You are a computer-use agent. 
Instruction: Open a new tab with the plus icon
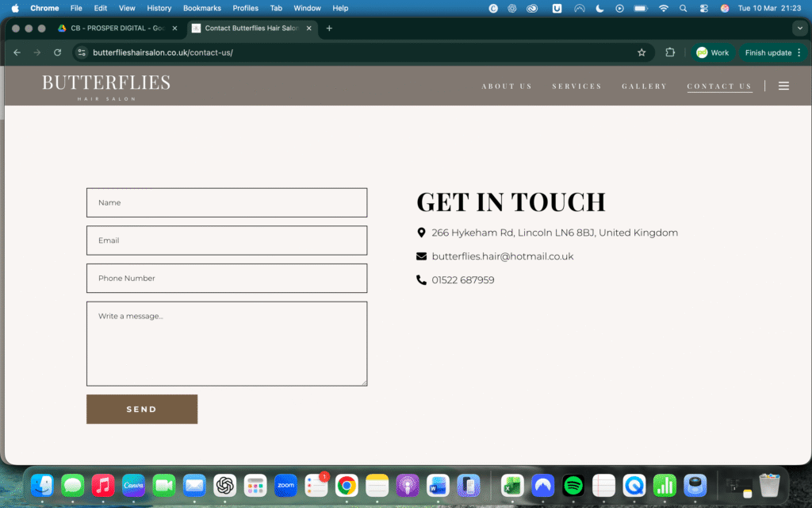[329, 28]
